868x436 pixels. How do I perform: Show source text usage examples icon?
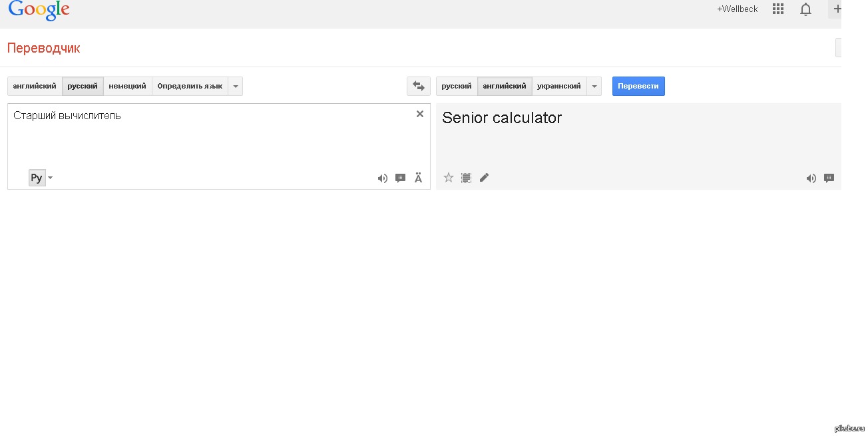[400, 178]
